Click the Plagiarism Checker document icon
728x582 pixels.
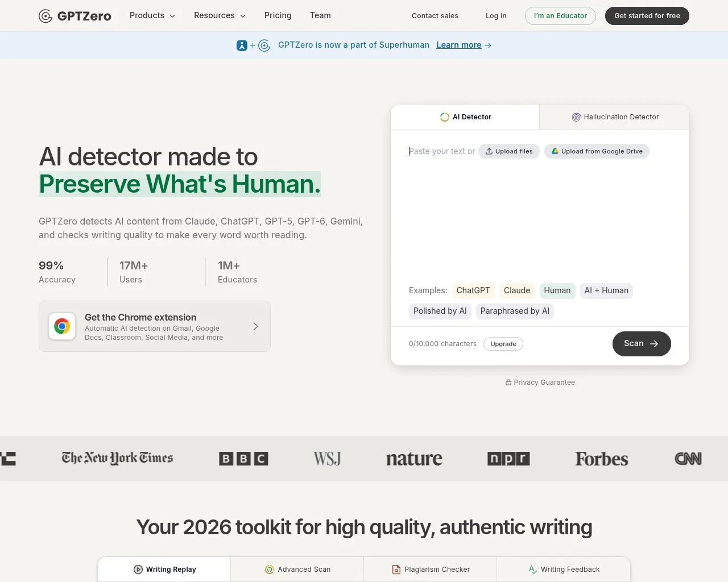[x=396, y=569]
